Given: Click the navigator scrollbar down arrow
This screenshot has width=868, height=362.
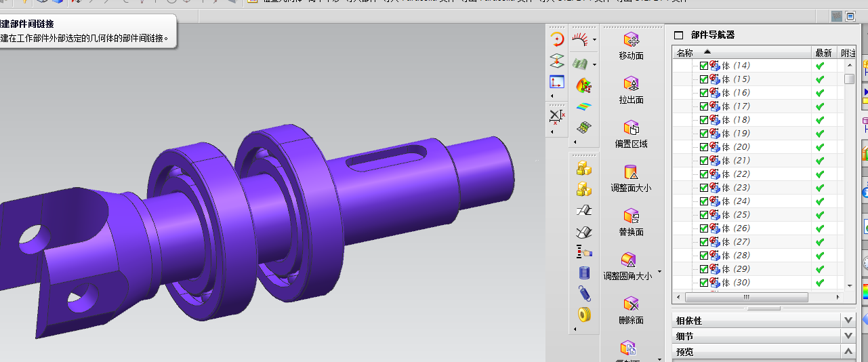Looking at the screenshot, I should click(849, 286).
